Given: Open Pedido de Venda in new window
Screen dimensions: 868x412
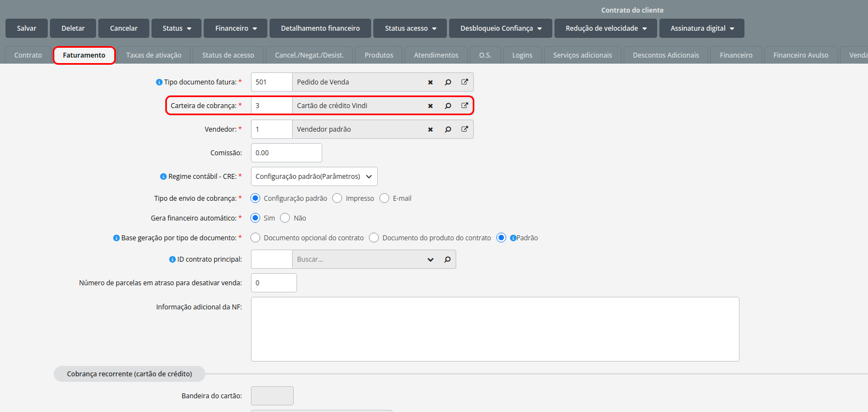Looking at the screenshot, I should pos(464,82).
